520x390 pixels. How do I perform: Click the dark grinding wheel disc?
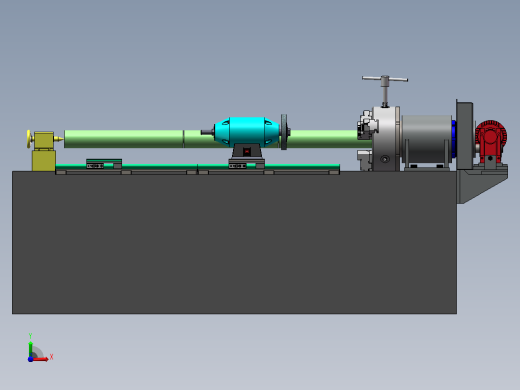pyautogui.click(x=284, y=132)
